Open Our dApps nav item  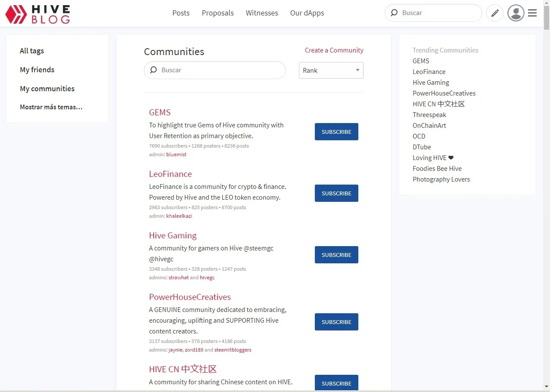pyautogui.click(x=307, y=13)
